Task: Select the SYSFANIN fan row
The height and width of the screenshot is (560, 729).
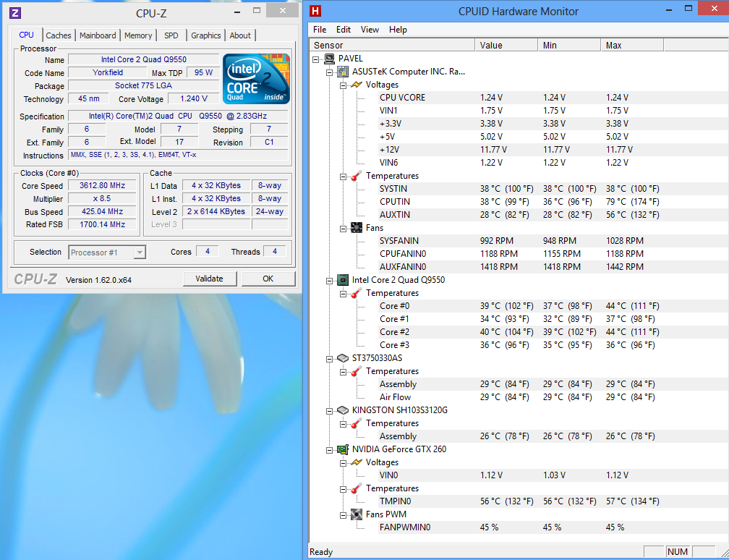Action: (x=553, y=241)
